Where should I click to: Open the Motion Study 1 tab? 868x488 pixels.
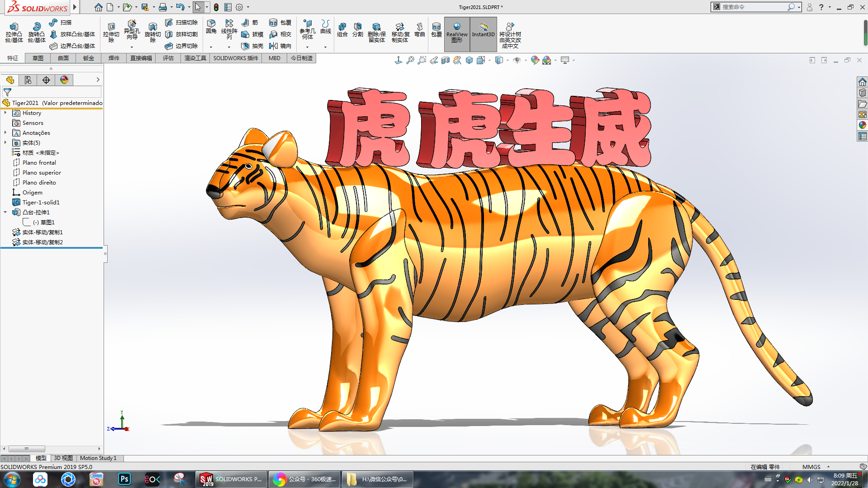98,458
